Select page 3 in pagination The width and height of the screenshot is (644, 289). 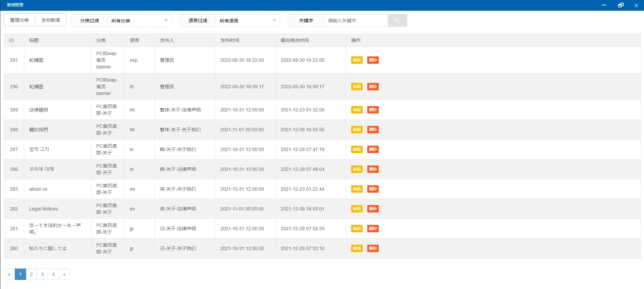click(42, 274)
